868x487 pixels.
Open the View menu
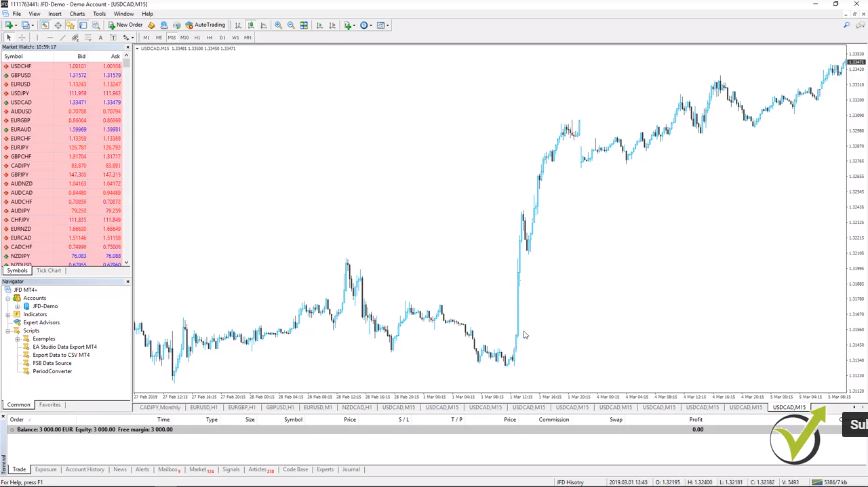pos(34,14)
